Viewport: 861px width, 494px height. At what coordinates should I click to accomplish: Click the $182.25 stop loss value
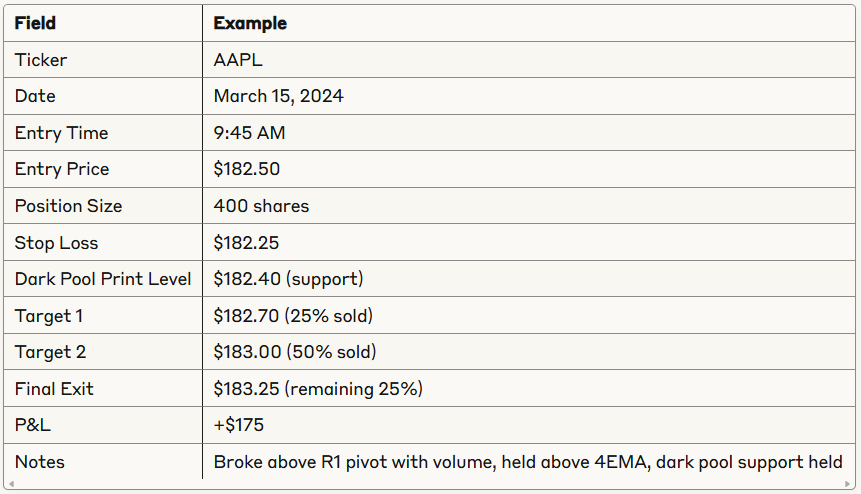click(x=246, y=243)
